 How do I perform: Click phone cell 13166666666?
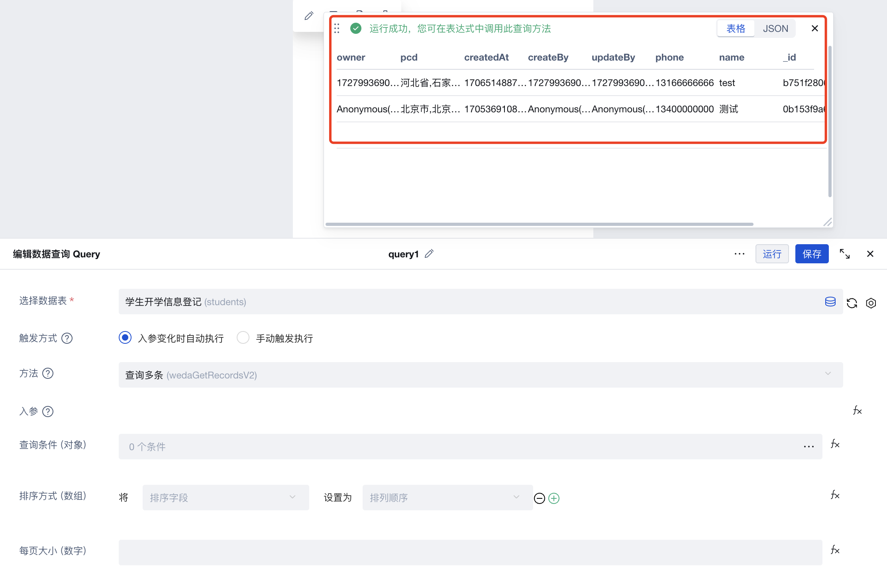(685, 83)
